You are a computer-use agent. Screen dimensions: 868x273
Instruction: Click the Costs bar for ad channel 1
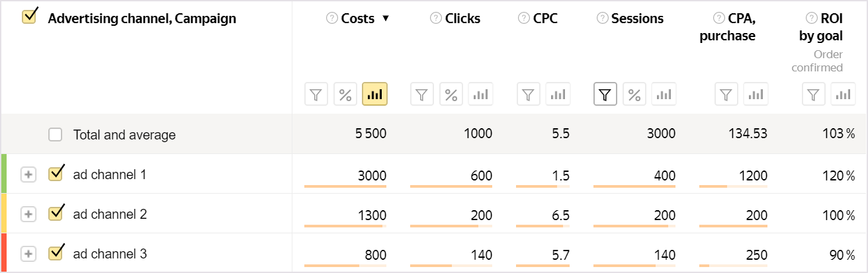(345, 186)
